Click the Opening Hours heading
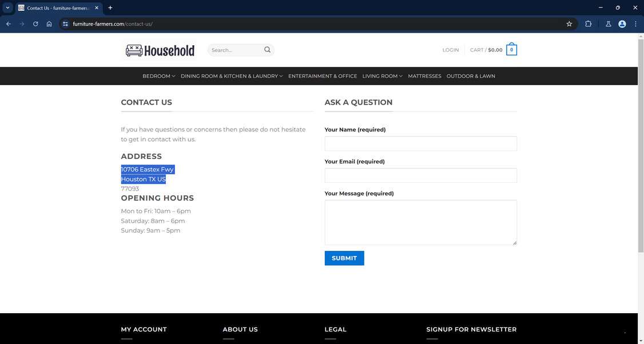Screen dimensions: 644x344 point(157,198)
